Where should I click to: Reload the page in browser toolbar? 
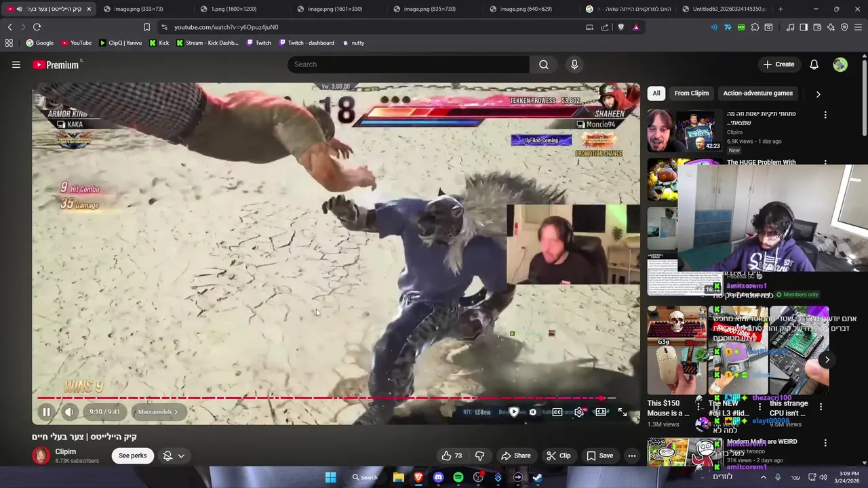pyautogui.click(x=37, y=27)
